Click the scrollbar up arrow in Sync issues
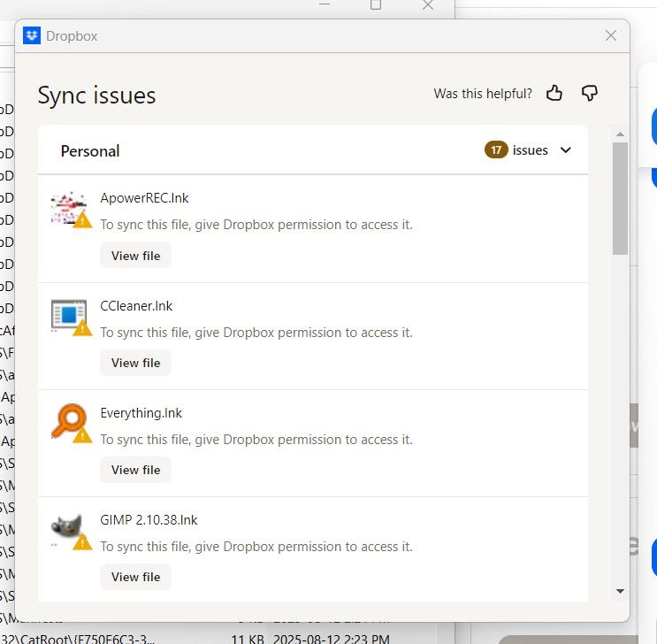The image size is (657, 644). click(x=620, y=134)
